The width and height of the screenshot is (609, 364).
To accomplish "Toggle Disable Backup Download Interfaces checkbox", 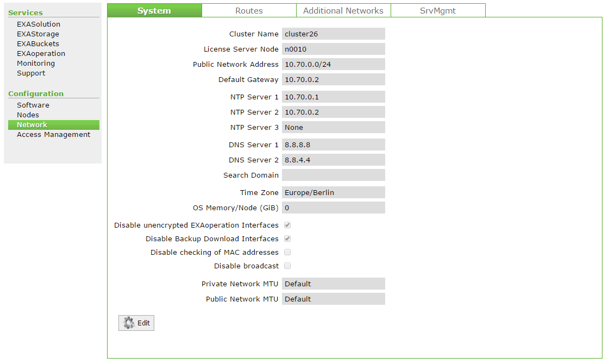I will [x=287, y=239].
